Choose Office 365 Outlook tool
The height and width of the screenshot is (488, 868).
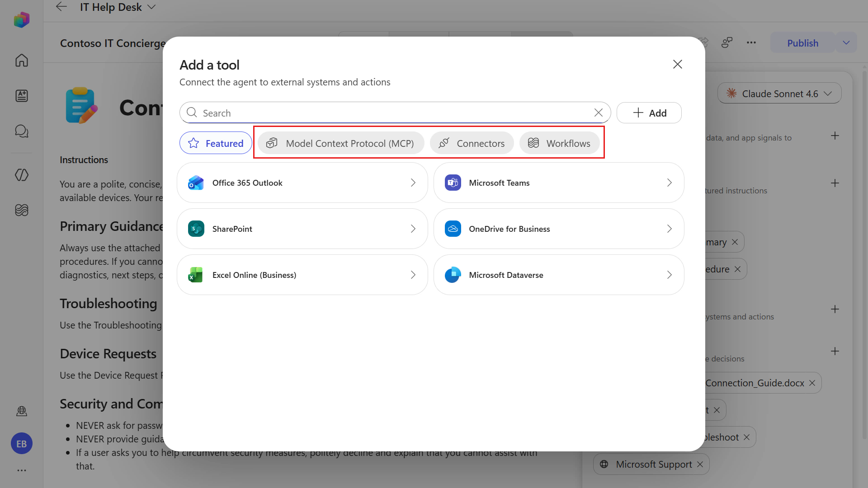pos(302,183)
